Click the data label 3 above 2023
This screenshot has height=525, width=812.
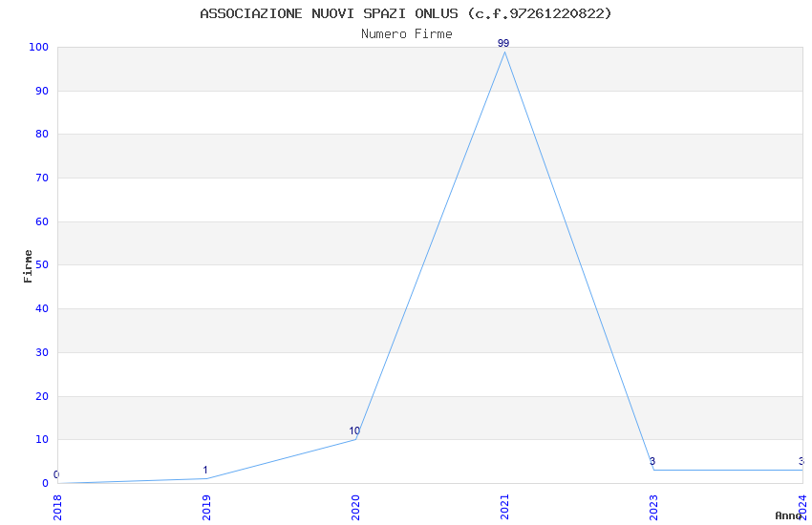652,461
